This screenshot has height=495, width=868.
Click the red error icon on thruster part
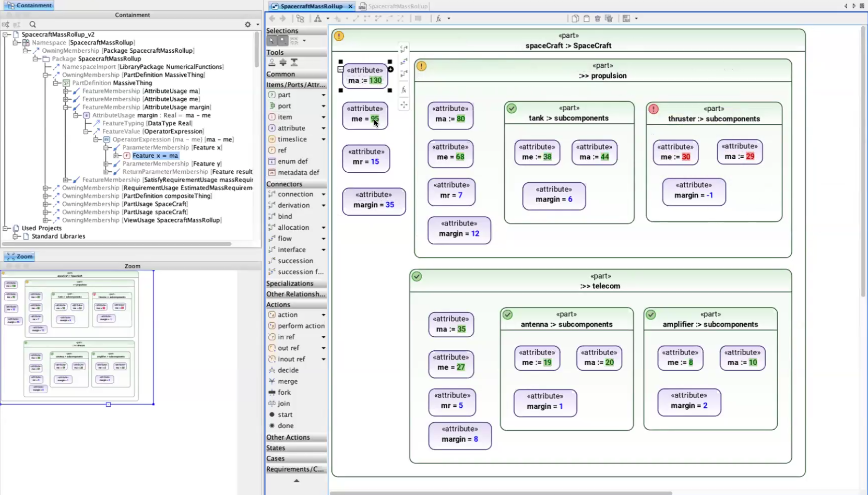(653, 109)
